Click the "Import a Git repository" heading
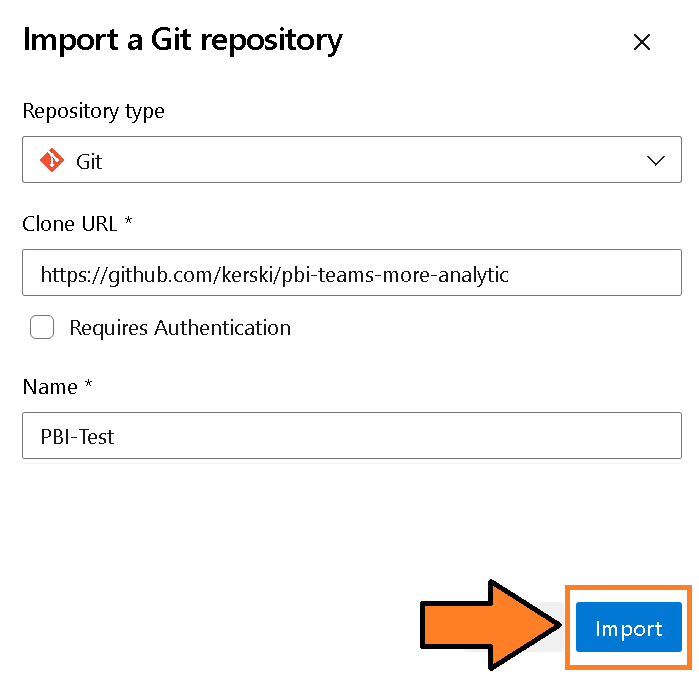699x688 pixels. click(x=182, y=40)
